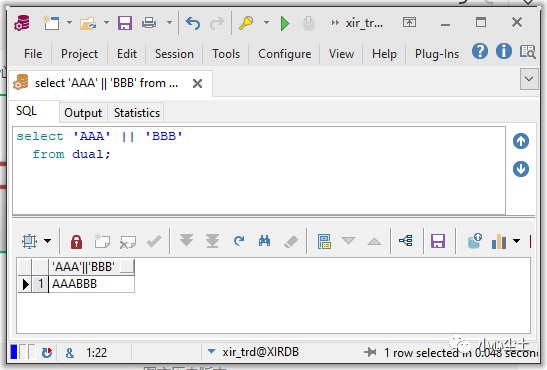Expand the Logon key dropdown arrow
The image size is (547, 370).
[266, 23]
